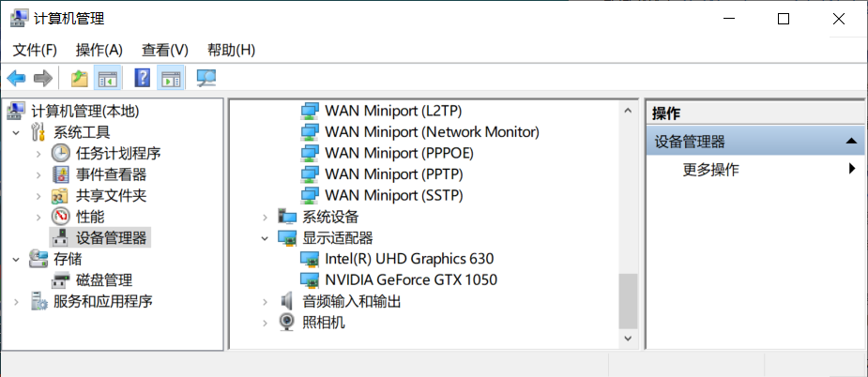Maximize the 计算机管理 window
Screen dimensions: 868x377
point(784,19)
